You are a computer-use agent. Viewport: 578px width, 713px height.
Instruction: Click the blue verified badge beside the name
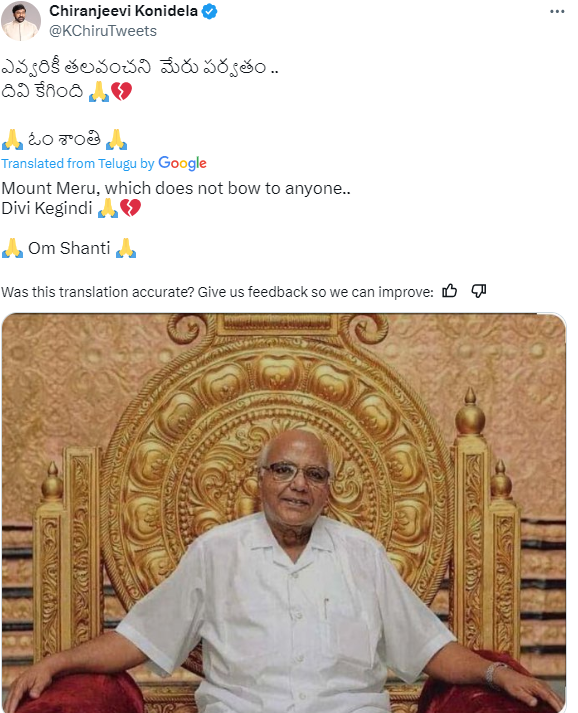pyautogui.click(x=209, y=11)
